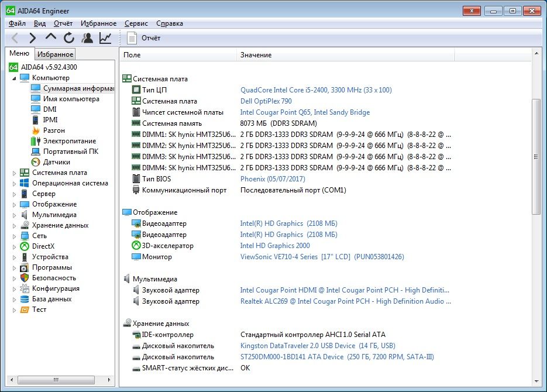Click the 3D-акселератор Xbox icon in list
Image resolution: width=547 pixels, height=392 pixels.
[x=136, y=246]
